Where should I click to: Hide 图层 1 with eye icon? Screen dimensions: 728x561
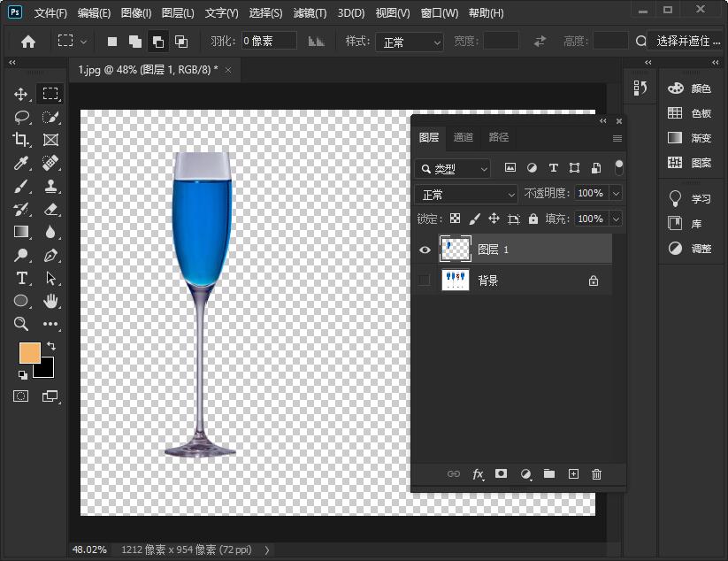(x=425, y=250)
